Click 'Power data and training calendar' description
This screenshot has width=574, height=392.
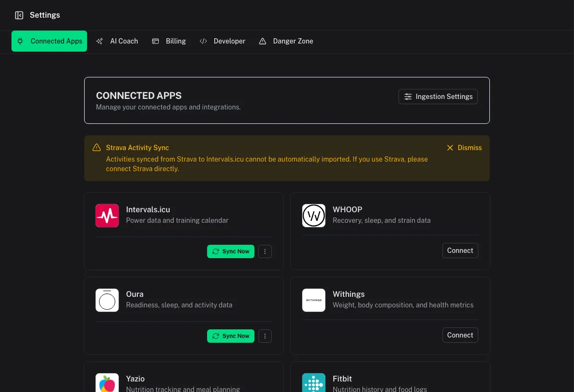(177, 220)
